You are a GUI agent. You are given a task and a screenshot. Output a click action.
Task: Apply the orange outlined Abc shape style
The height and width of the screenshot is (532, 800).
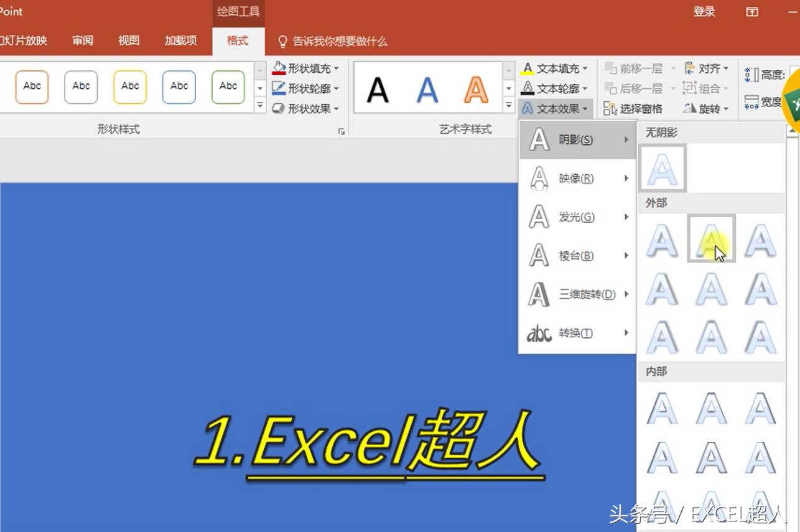32,86
